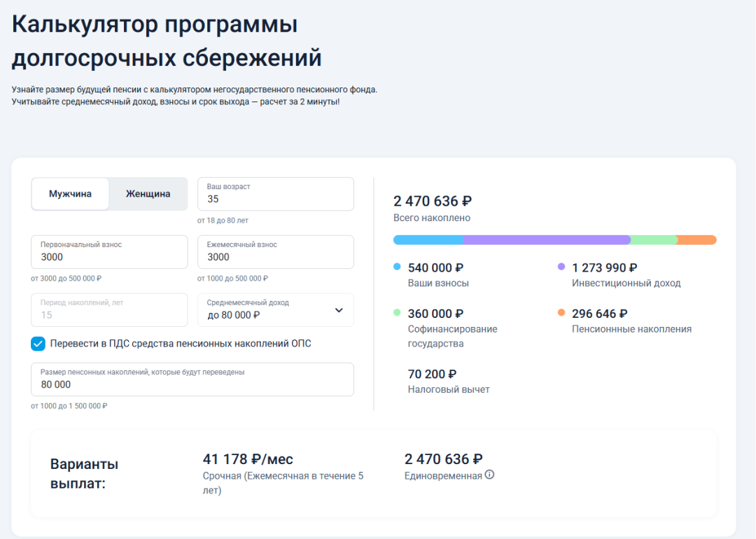The image size is (756, 539).
Task: Click the purple dot beside Инвестиционный доход
Action: pos(561,266)
